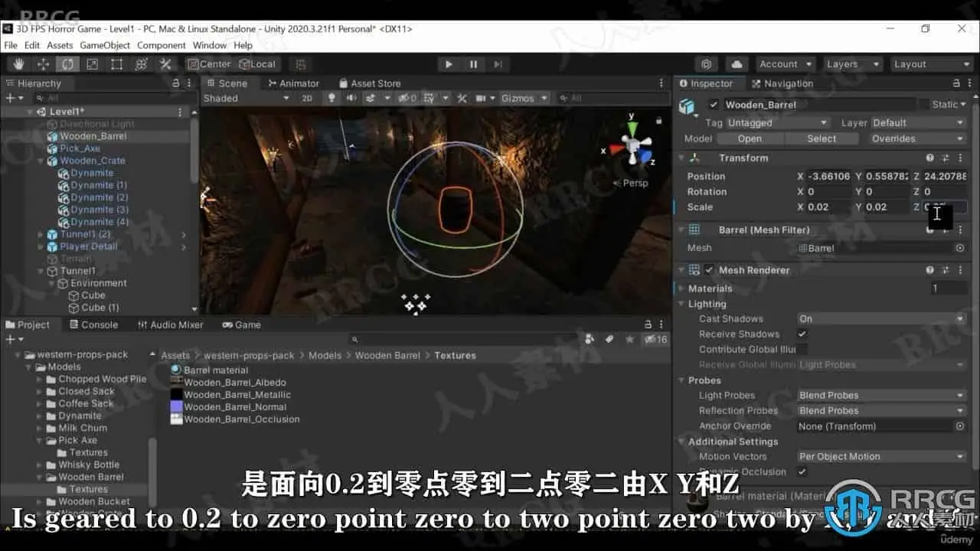Toggle 2D view in Scene
The image size is (980, 551).
[x=307, y=98]
